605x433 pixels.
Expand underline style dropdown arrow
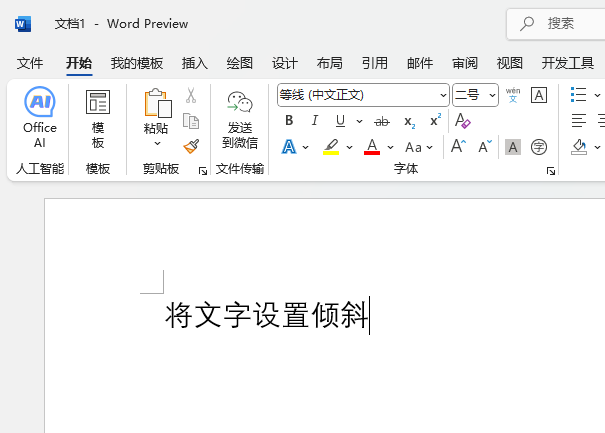coord(360,122)
